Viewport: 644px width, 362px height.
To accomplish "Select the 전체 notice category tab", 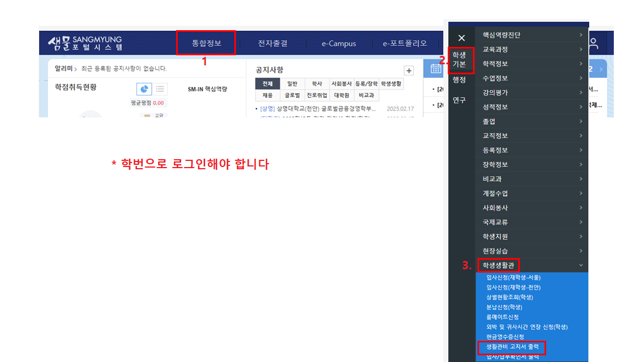I will pos(267,84).
